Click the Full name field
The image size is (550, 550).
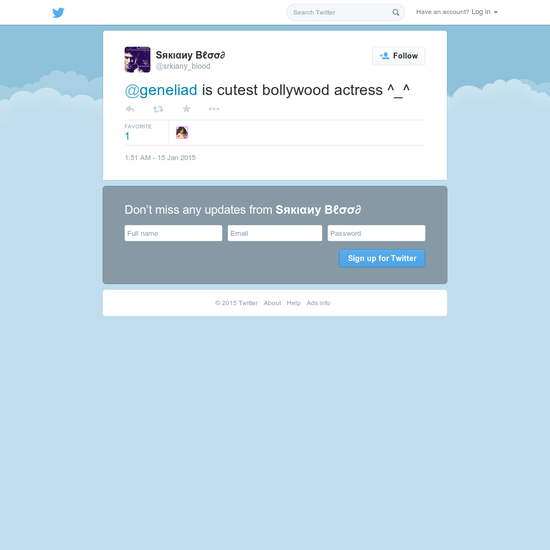point(173,233)
